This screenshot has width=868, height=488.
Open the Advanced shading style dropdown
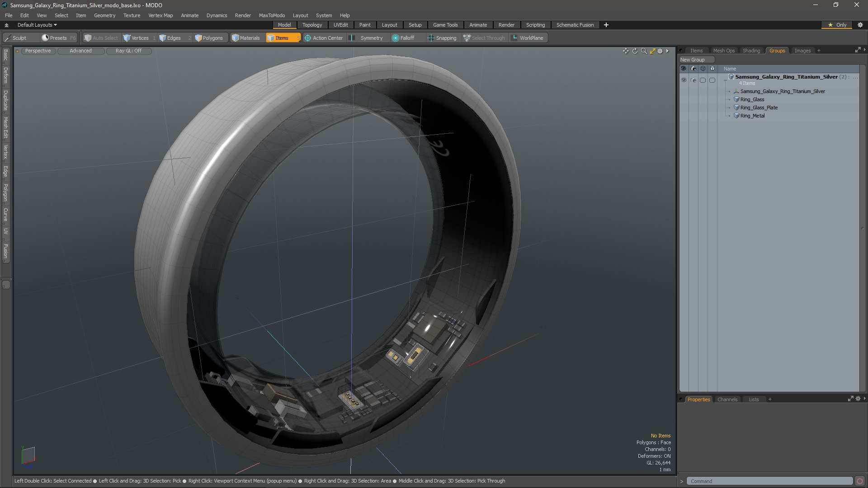coord(80,51)
